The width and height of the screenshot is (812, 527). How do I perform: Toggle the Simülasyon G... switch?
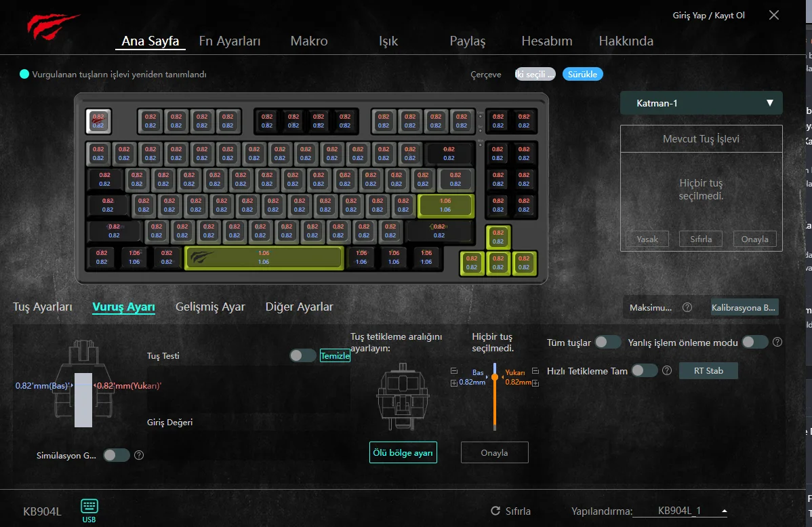point(117,455)
